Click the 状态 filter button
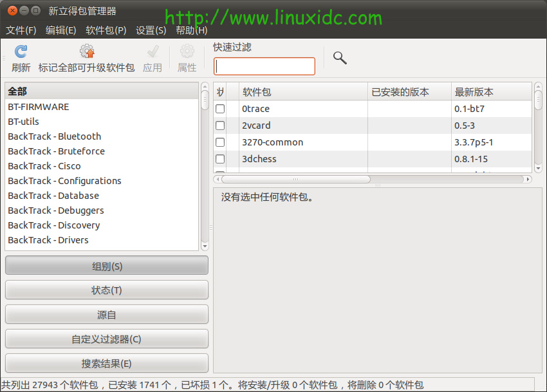Viewport: 547px width, 392px height. point(107,290)
